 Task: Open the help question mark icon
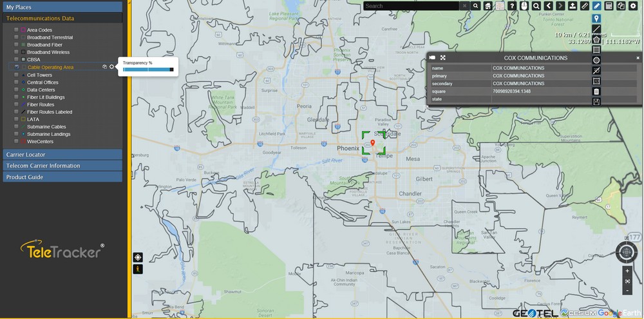click(512, 6)
